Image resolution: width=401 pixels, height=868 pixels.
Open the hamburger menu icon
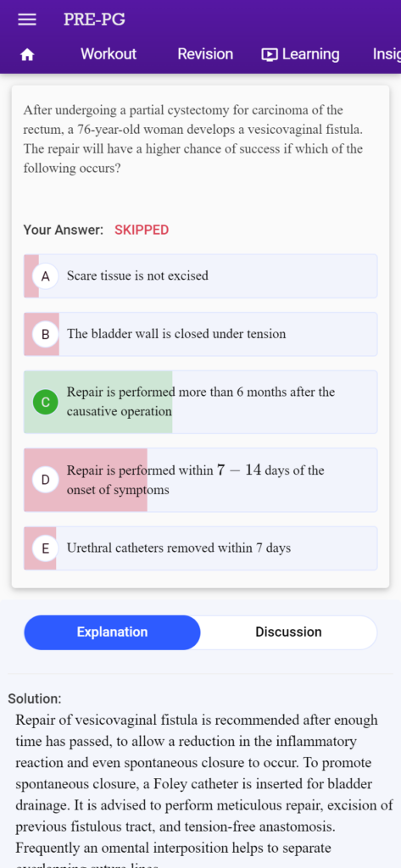pyautogui.click(x=27, y=19)
